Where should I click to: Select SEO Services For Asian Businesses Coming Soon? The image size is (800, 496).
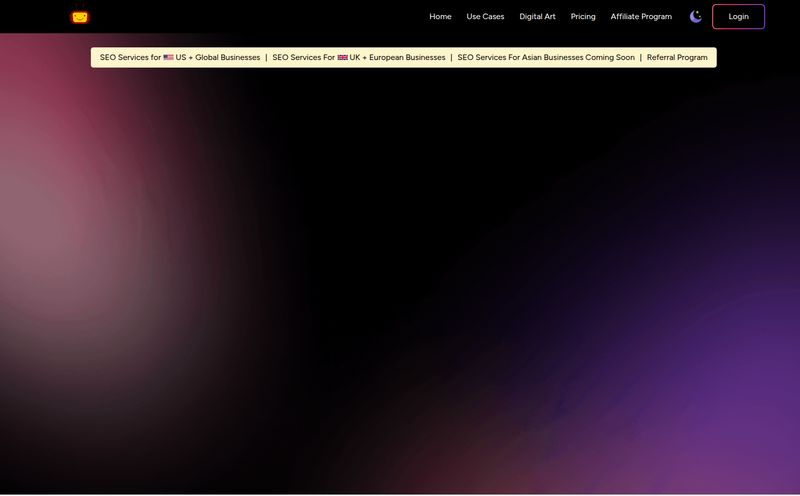point(546,58)
